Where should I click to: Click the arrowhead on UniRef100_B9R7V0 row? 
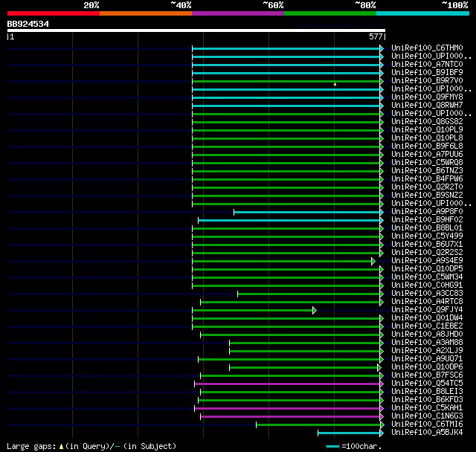pyautogui.click(x=382, y=81)
